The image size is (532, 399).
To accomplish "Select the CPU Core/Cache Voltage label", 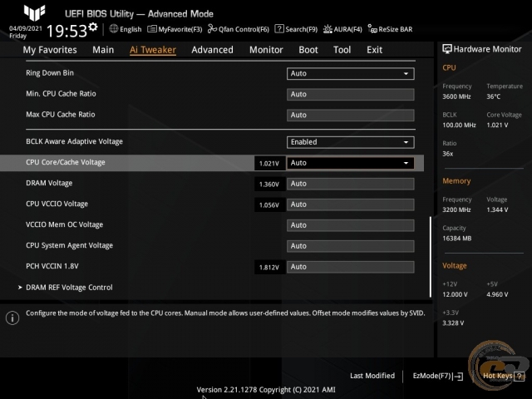I will pyautogui.click(x=66, y=162).
